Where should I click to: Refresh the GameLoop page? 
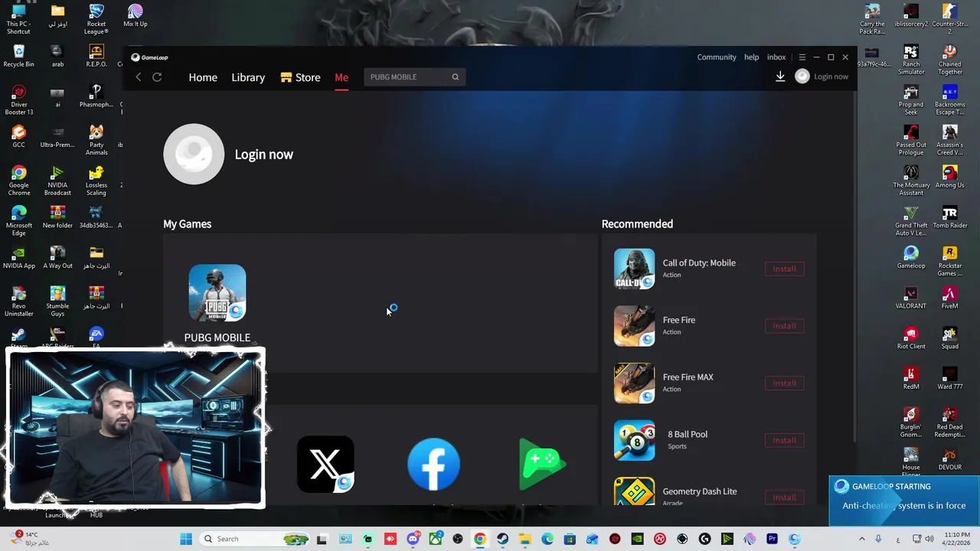(157, 77)
